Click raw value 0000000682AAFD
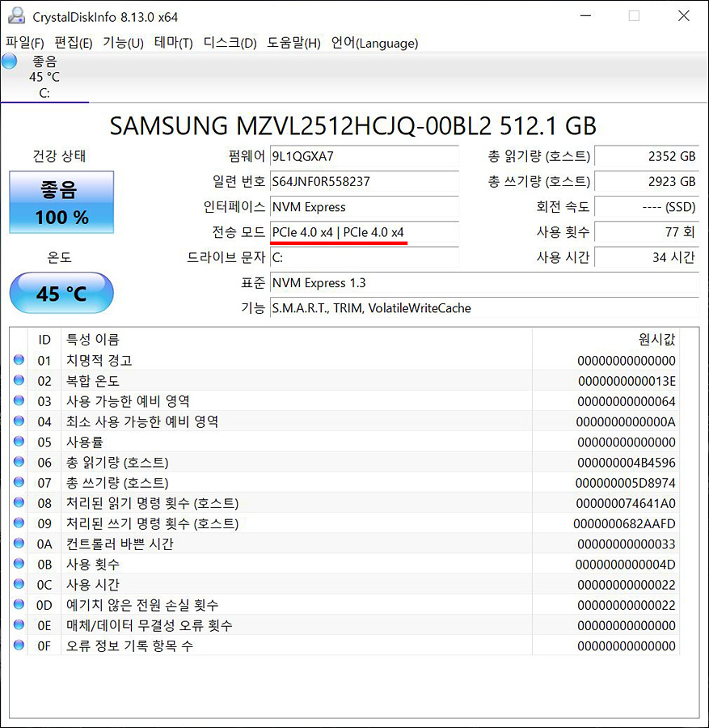The height and width of the screenshot is (728, 709). click(625, 523)
